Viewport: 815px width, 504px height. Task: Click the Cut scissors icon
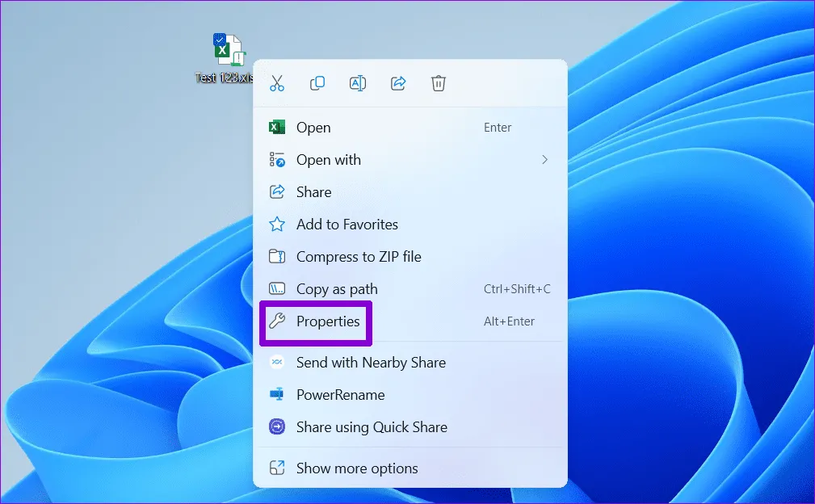[x=277, y=83]
